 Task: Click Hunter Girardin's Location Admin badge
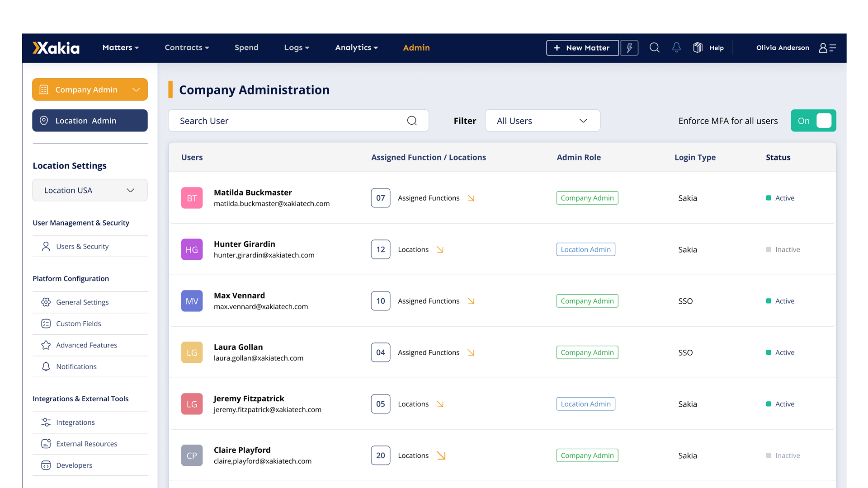point(586,249)
